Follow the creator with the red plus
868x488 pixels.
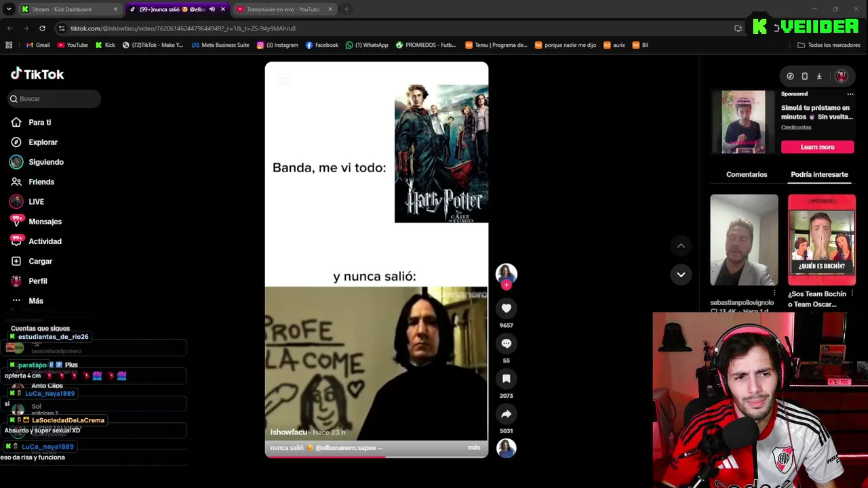(x=506, y=285)
